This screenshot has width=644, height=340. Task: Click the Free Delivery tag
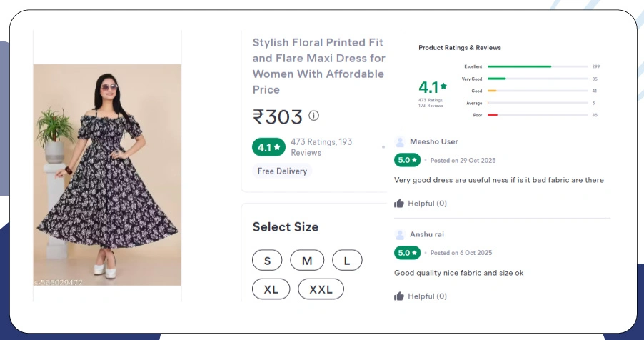tap(282, 171)
